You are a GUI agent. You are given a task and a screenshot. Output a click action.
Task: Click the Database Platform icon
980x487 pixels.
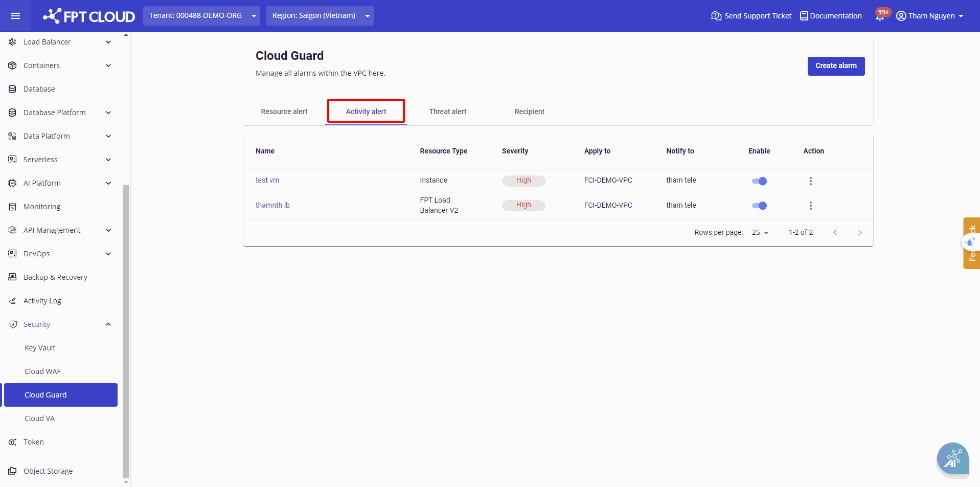pos(12,113)
